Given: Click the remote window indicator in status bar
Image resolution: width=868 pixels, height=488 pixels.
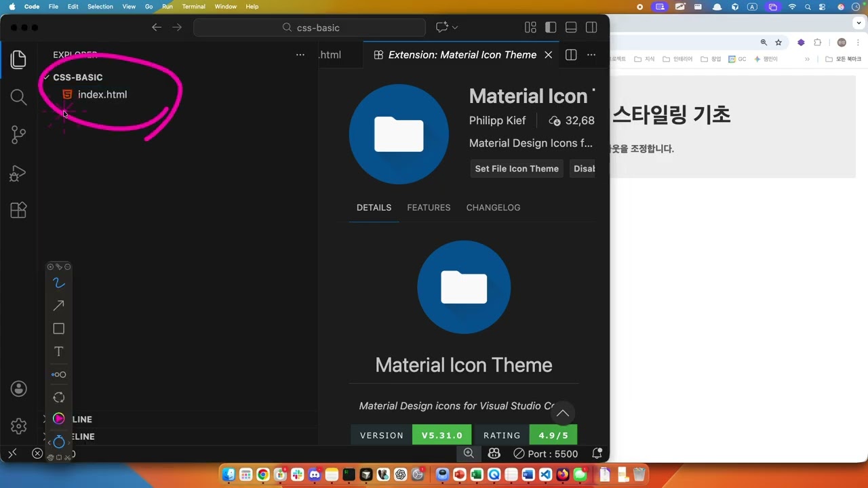Looking at the screenshot, I should click(x=12, y=453).
